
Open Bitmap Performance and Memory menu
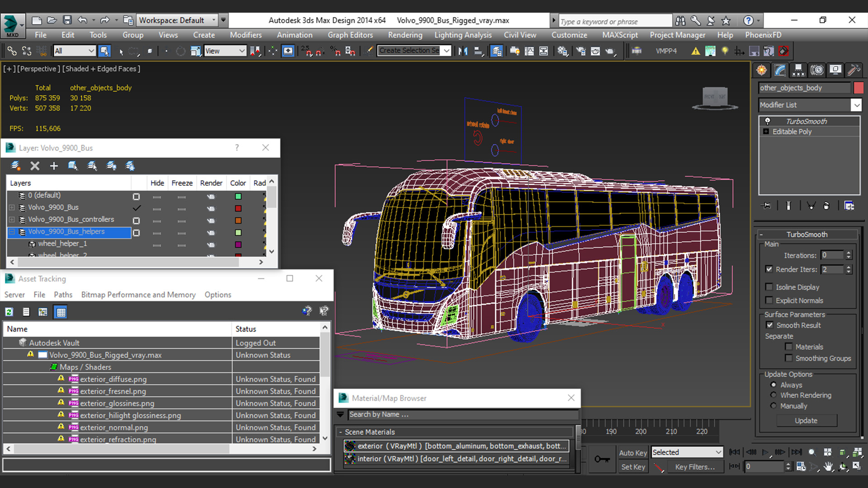[x=138, y=295]
